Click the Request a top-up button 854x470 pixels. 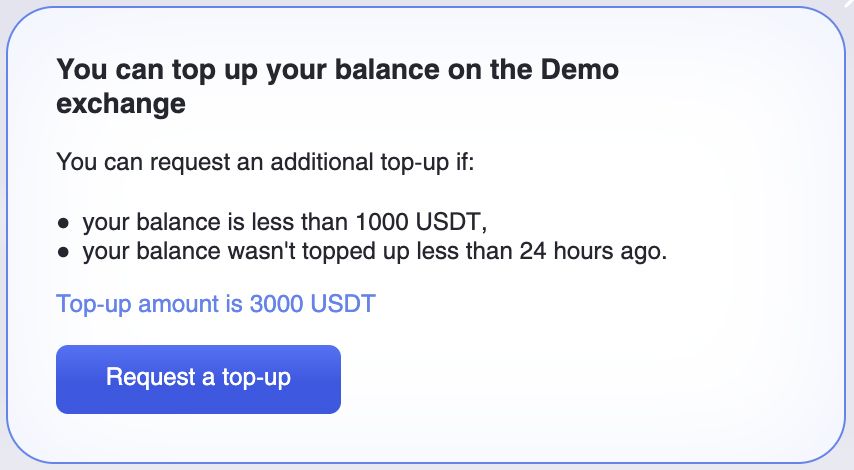(198, 378)
